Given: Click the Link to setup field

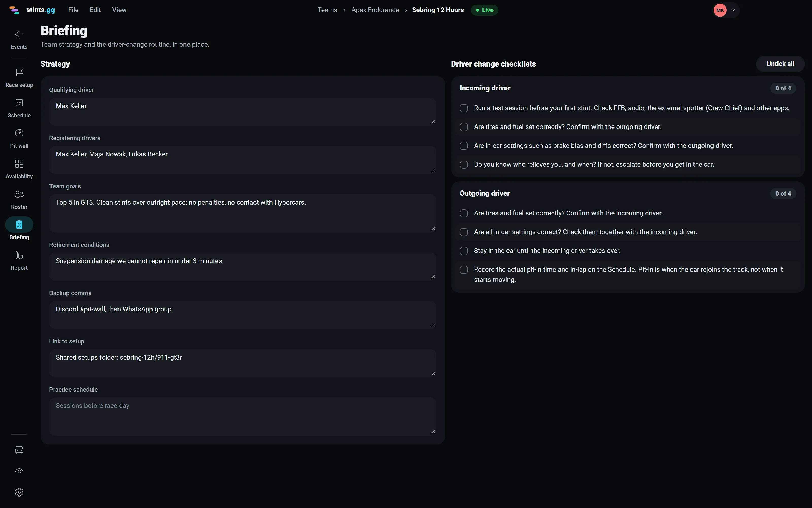Looking at the screenshot, I should click(243, 363).
